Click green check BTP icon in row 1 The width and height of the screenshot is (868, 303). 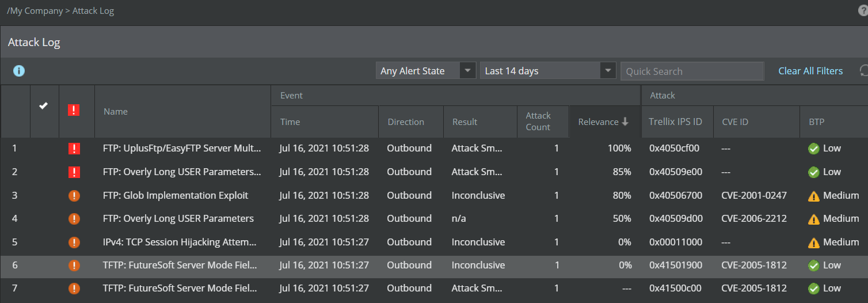tap(813, 149)
